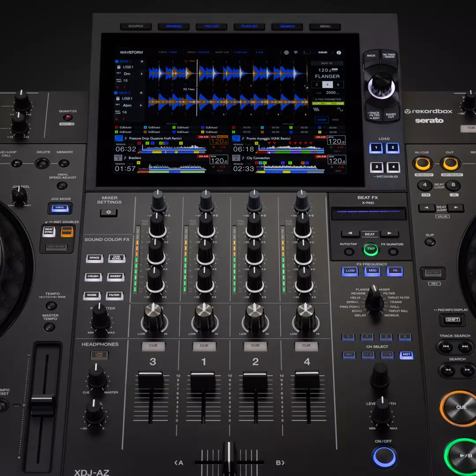
Task: Enable Beat Sync button
Action: (x=49, y=231)
